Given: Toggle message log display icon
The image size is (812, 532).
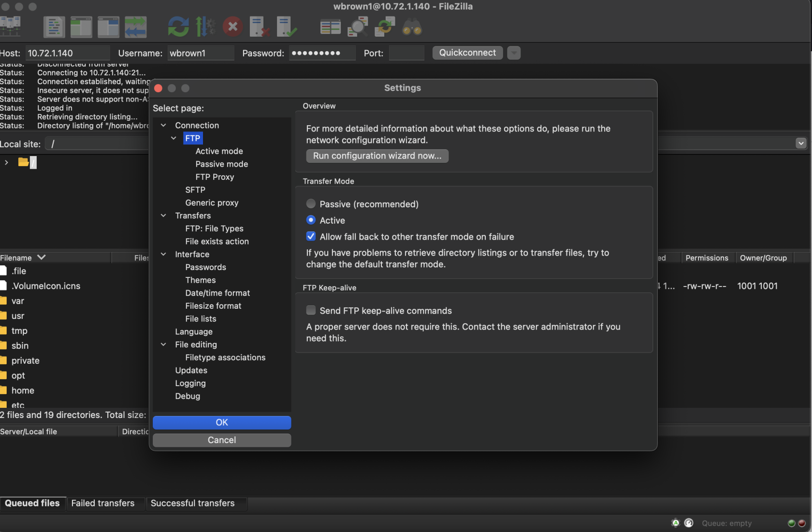Looking at the screenshot, I should point(54,27).
